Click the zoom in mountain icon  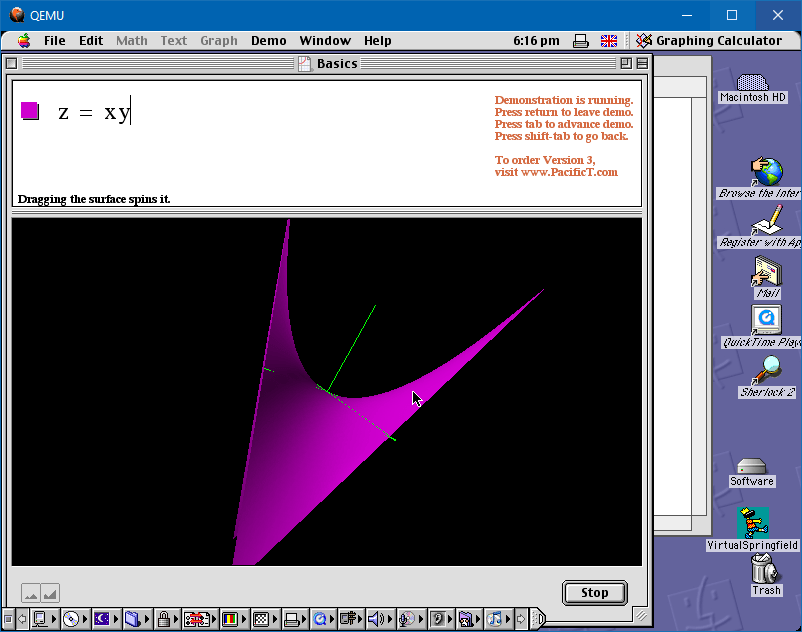click(x=50, y=593)
